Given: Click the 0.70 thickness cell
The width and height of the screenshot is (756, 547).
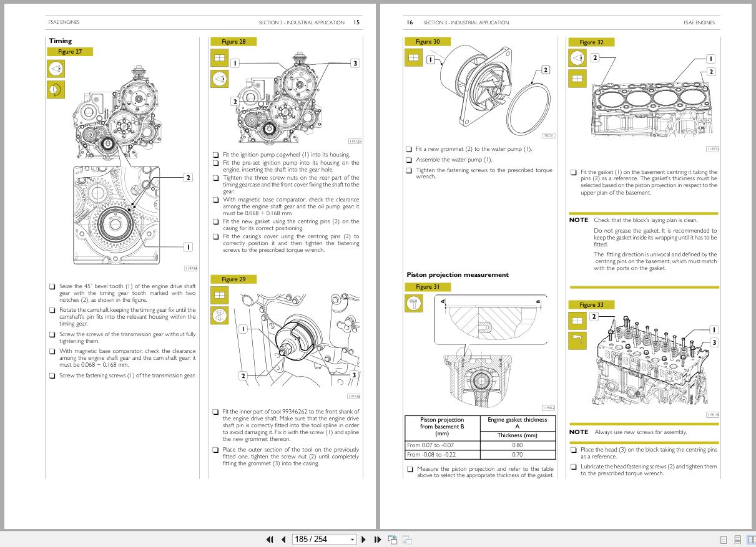Looking at the screenshot, I should 518,455.
